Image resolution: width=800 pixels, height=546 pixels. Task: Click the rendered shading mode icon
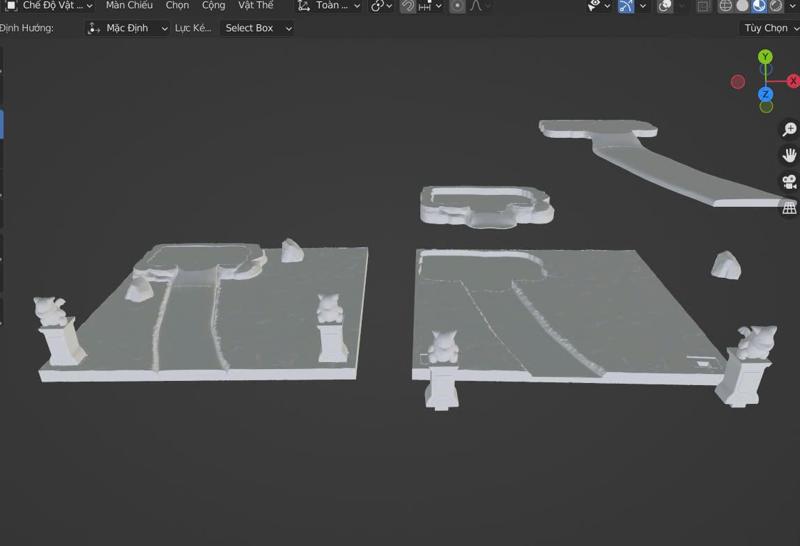click(776, 6)
